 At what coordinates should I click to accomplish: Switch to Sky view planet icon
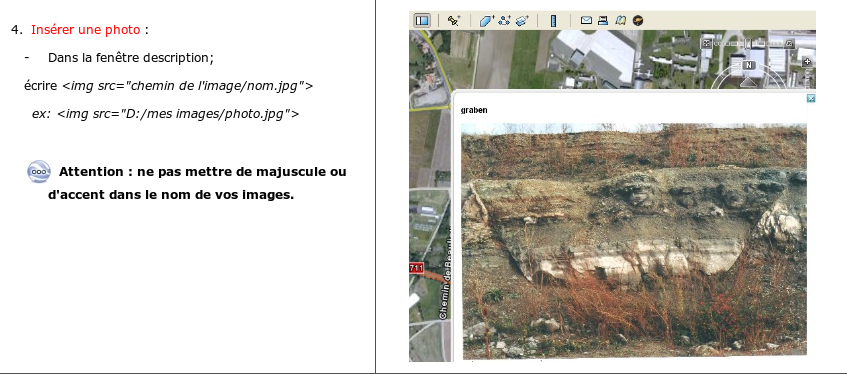[638, 21]
